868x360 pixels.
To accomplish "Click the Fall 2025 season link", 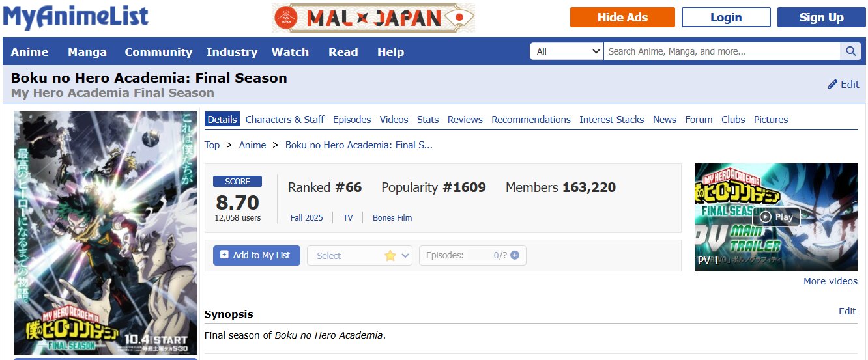I will (x=306, y=218).
